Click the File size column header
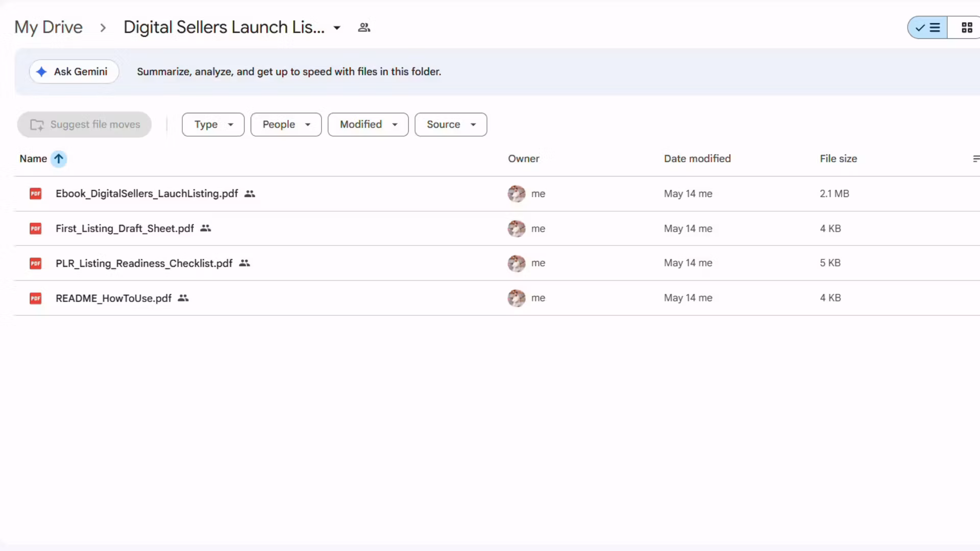 pyautogui.click(x=839, y=159)
